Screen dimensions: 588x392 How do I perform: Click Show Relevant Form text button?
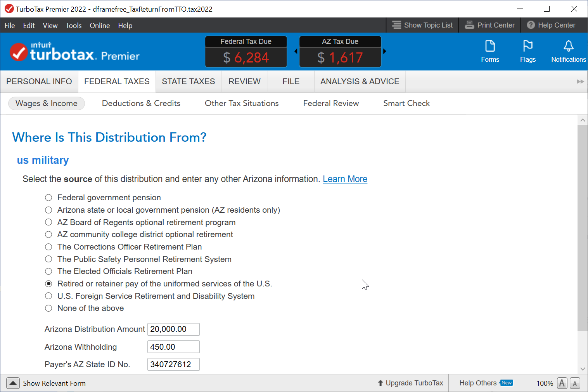pyautogui.click(x=54, y=383)
